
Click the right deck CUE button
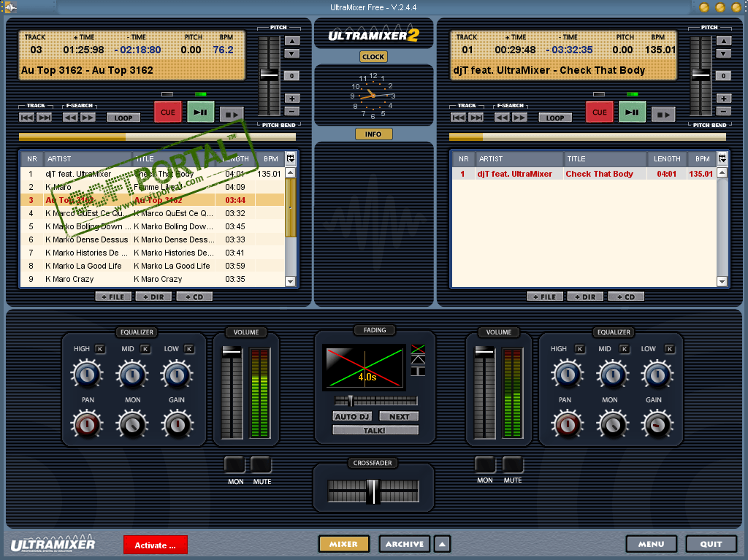pyautogui.click(x=600, y=112)
